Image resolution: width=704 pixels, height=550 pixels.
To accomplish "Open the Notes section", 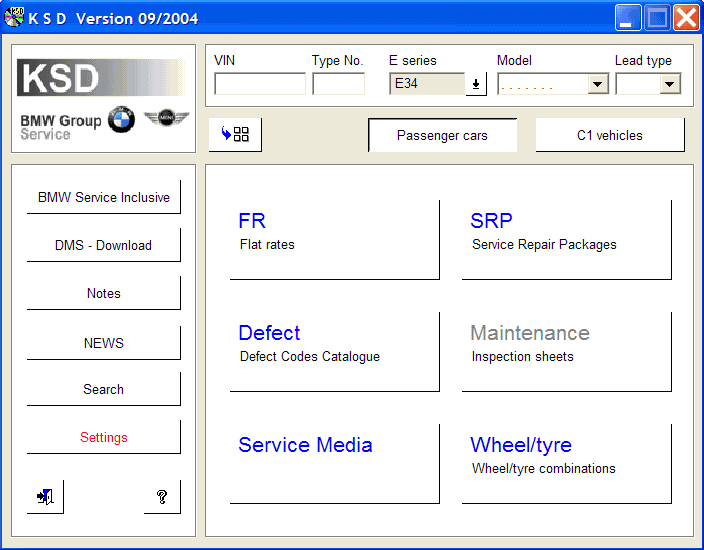I will point(104,293).
